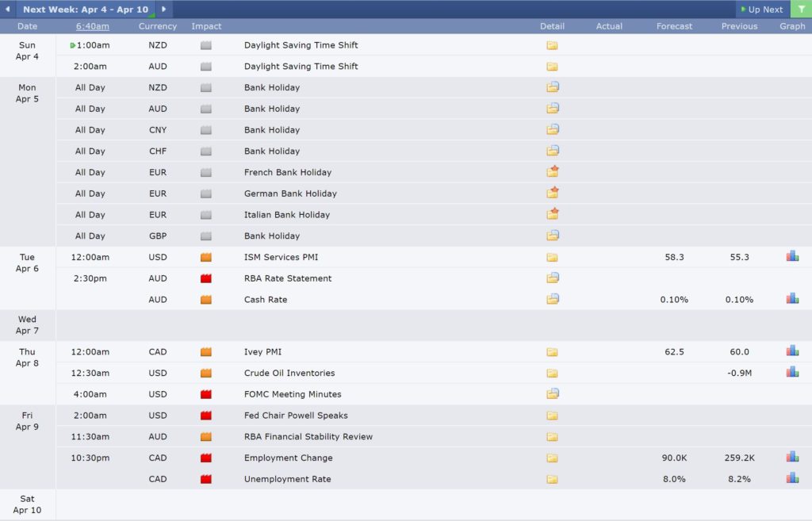Go to the previous week with the left arrow

pos(8,9)
